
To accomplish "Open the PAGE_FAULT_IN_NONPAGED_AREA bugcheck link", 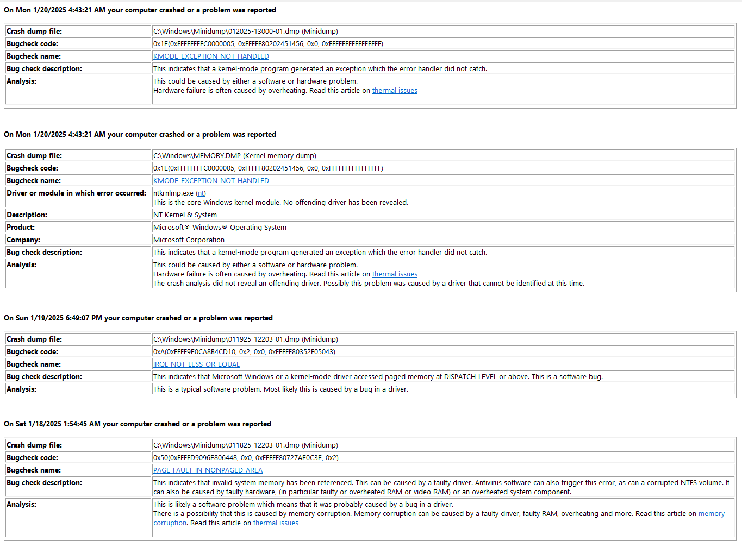I will point(208,470).
